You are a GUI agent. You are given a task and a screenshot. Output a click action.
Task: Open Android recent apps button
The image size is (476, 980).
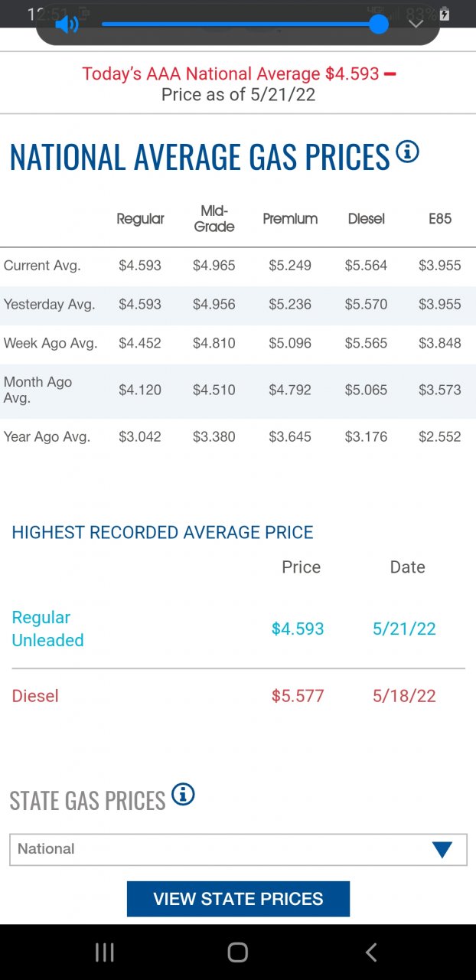105,952
